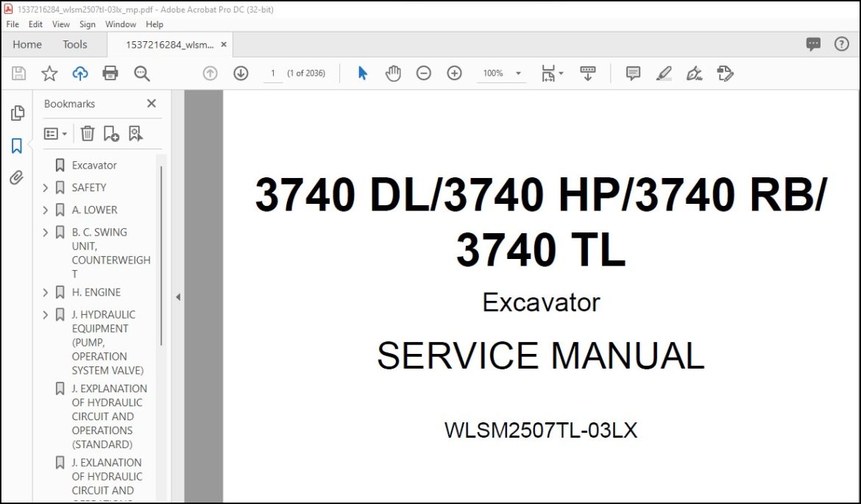Screen dimensions: 861x504
Task: Click the page number input field
Action: 273,74
